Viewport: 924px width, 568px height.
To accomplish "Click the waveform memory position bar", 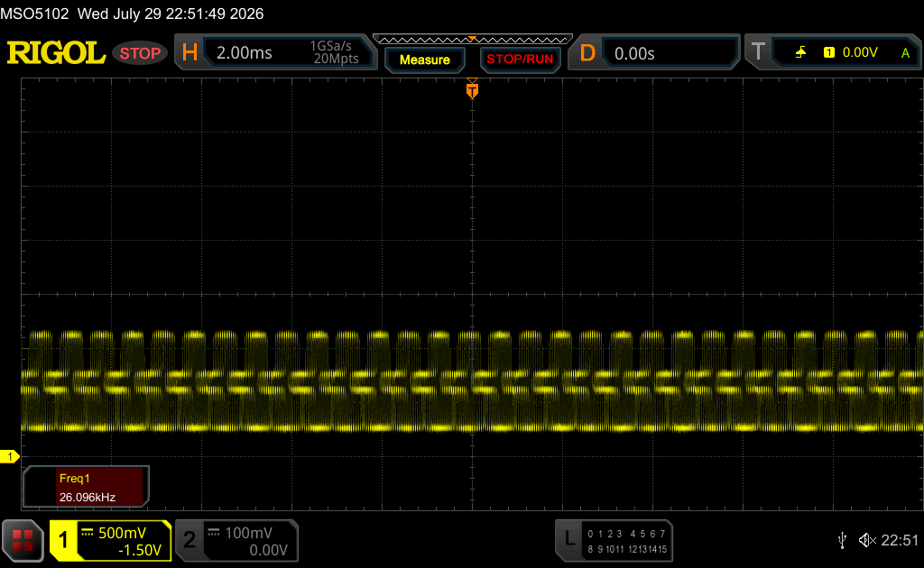I will click(473, 40).
